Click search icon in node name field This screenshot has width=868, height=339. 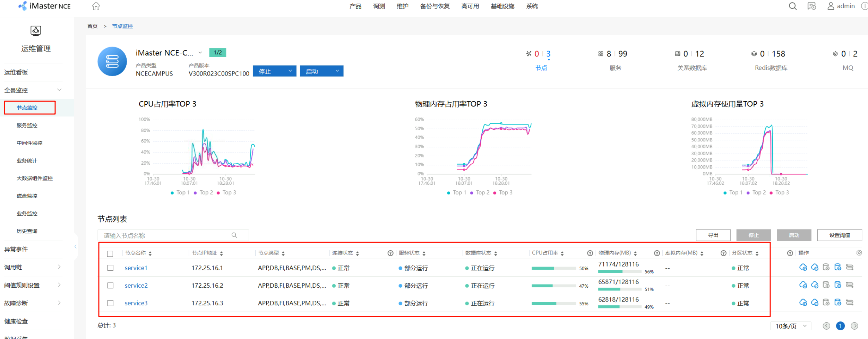(x=234, y=235)
